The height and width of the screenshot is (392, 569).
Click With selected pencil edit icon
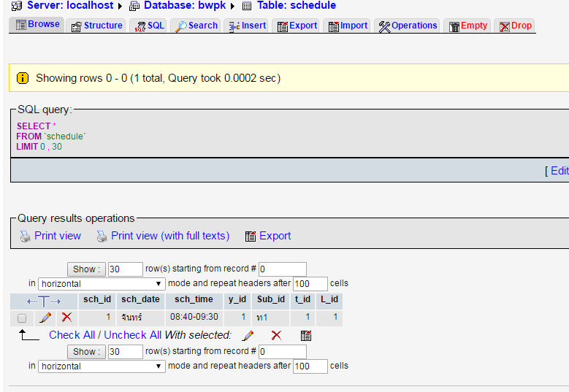tap(248, 336)
